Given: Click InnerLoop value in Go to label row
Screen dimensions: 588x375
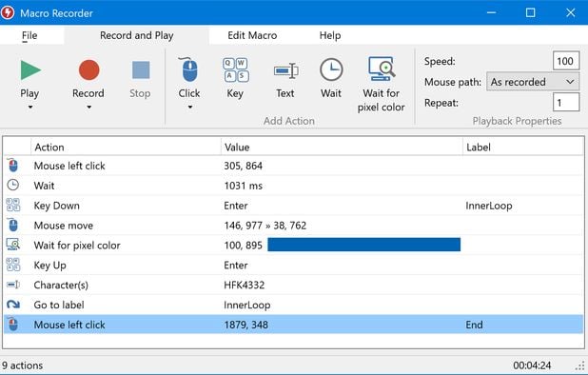Looking at the screenshot, I should coord(247,305).
